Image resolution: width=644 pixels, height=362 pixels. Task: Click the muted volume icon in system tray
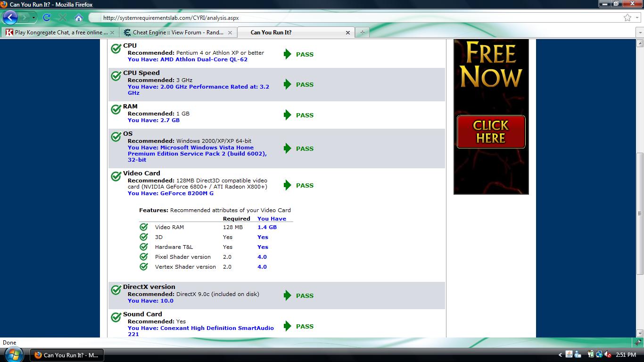608,354
